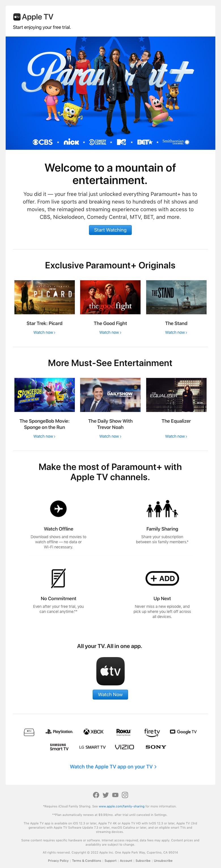Click the More Must-See Entertainment heading
Image resolution: width=221 pixels, height=868 pixels.
(110, 363)
